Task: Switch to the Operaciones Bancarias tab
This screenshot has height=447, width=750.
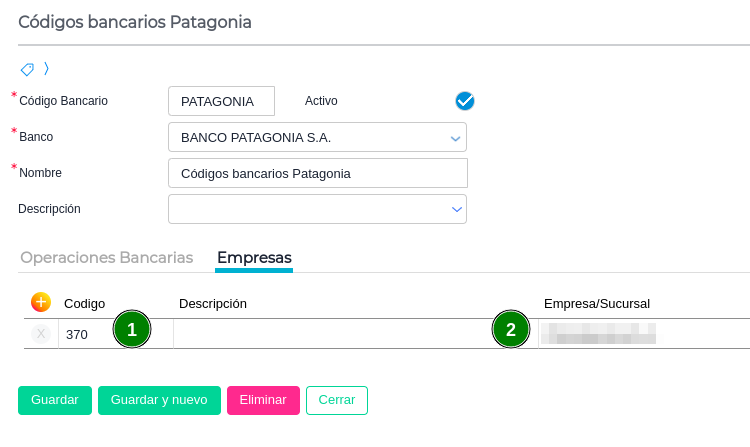Action: (107, 257)
